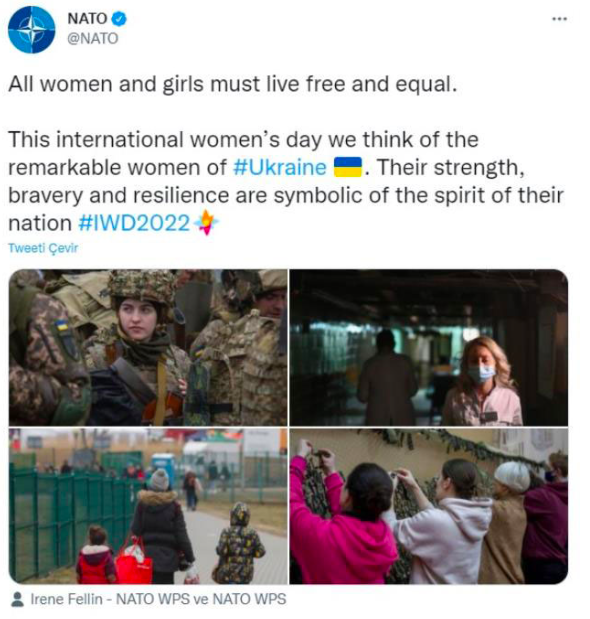Click the soldier's Ukraine flag arm patch
The height and width of the screenshot is (619, 590).
(62, 325)
